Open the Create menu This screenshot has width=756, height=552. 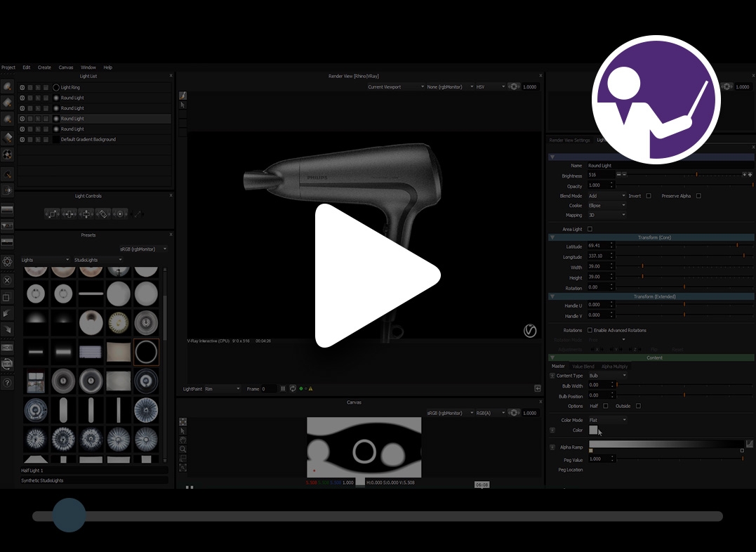coord(44,67)
